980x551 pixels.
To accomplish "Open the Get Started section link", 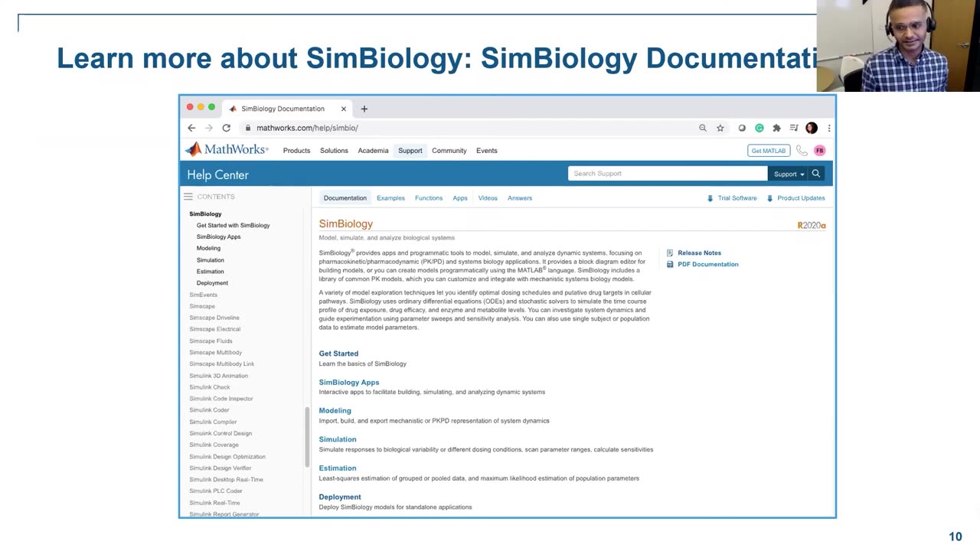I will (338, 354).
